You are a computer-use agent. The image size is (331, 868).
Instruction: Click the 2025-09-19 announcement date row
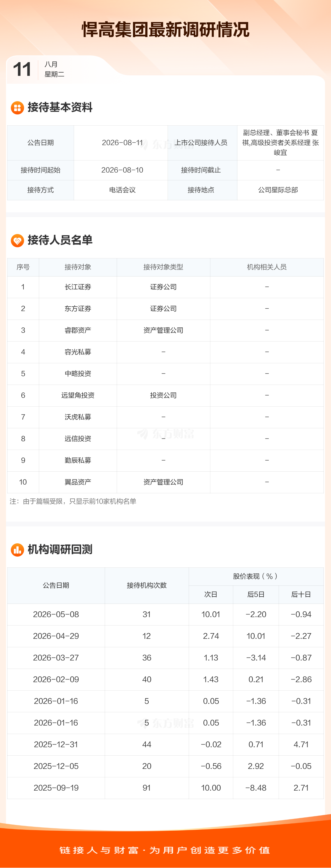click(165, 788)
